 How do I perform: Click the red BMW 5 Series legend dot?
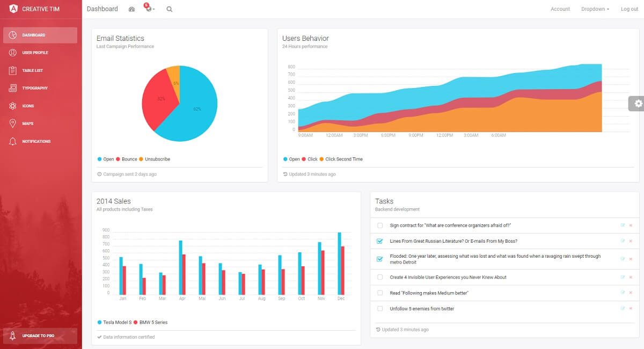[136, 323]
